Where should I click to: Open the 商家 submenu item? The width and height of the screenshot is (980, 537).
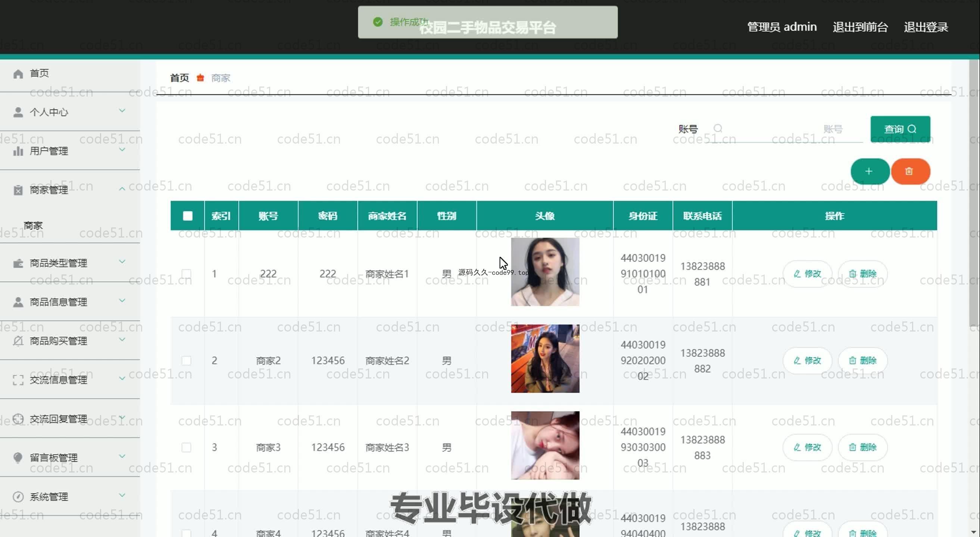pyautogui.click(x=33, y=225)
